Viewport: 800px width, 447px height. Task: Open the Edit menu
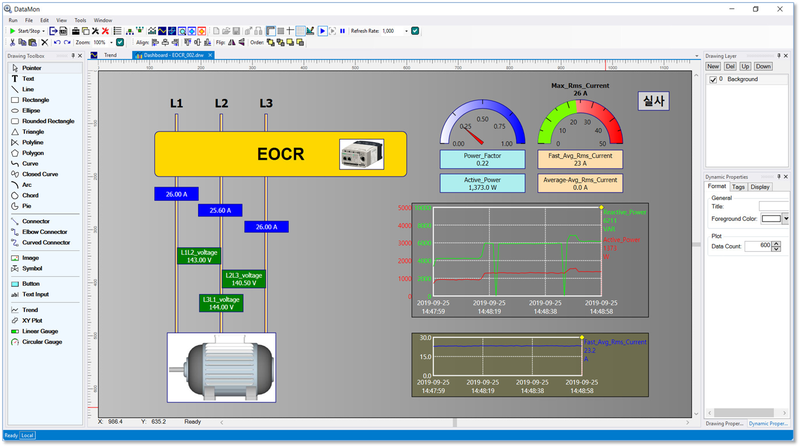[45, 20]
